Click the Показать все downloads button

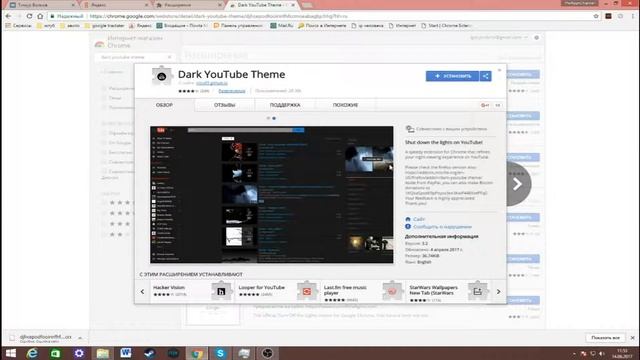coord(605,338)
